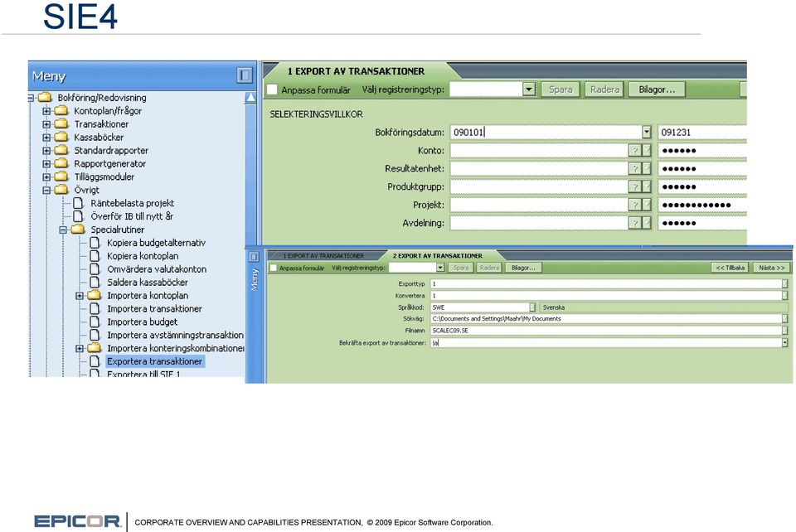Open the Projekt lookup question-mark button
The height and width of the screenshot is (532, 796).
click(x=634, y=205)
